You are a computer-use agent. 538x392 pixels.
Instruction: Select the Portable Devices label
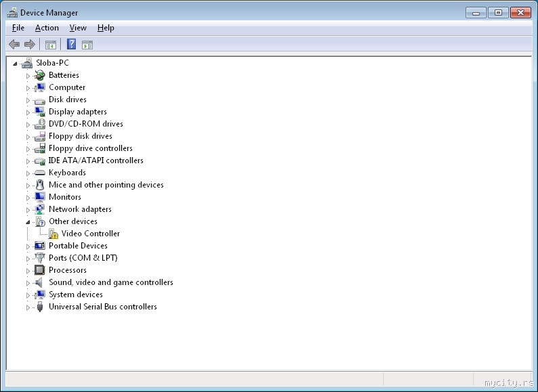click(78, 246)
